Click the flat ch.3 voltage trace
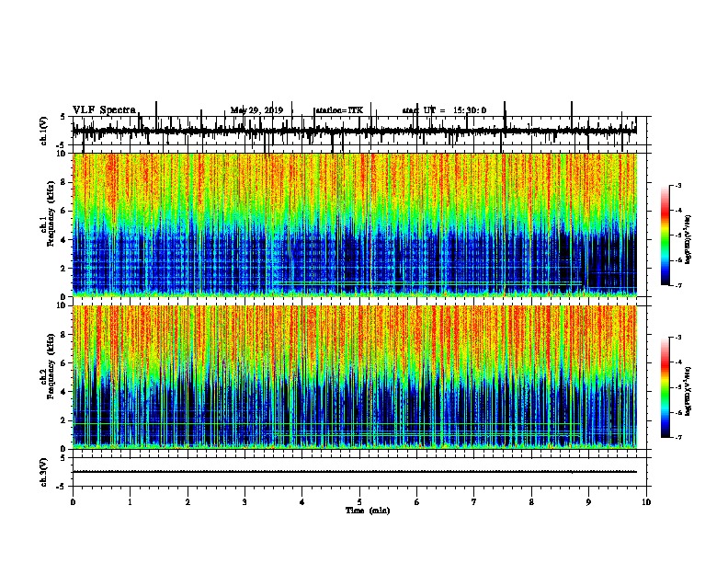 coord(355,472)
